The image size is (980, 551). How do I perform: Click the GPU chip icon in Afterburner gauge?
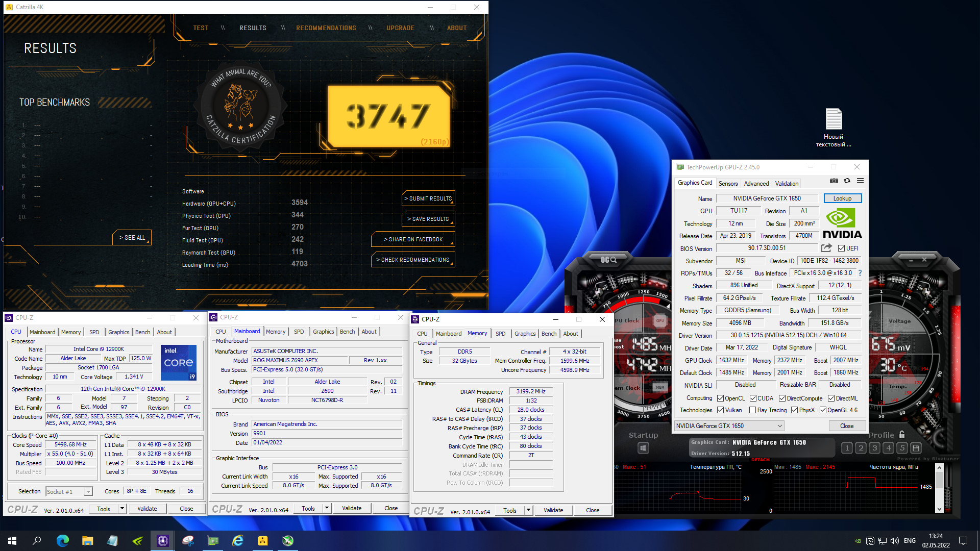659,321
